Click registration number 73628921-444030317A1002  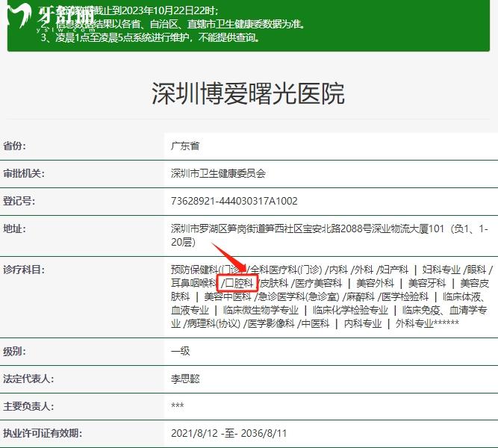[x=234, y=201]
